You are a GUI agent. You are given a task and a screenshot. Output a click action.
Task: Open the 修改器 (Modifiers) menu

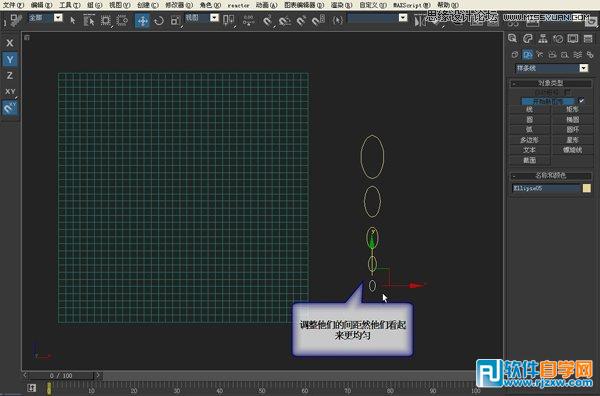point(179,5)
